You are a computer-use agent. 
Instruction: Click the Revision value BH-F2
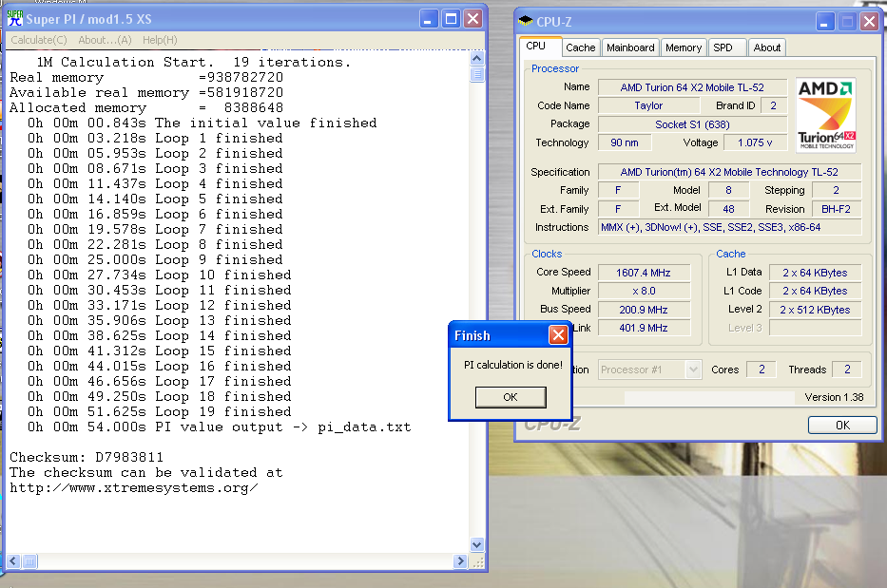pyautogui.click(x=837, y=209)
